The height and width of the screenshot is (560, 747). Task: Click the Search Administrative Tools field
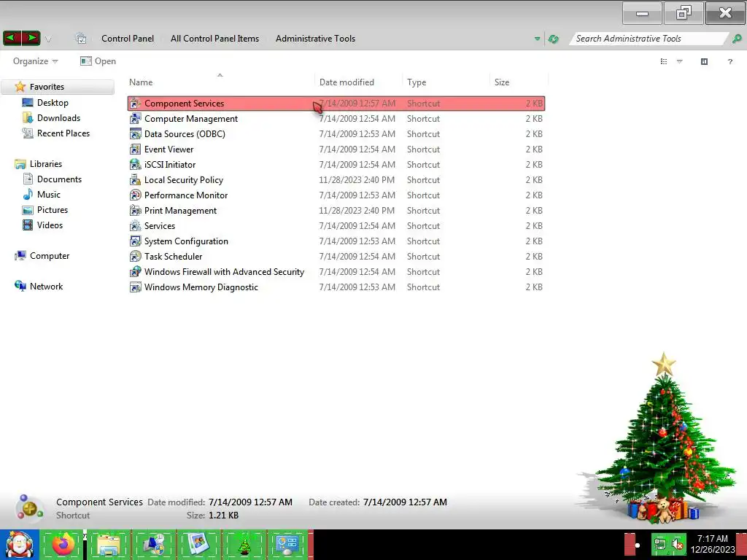tap(648, 39)
